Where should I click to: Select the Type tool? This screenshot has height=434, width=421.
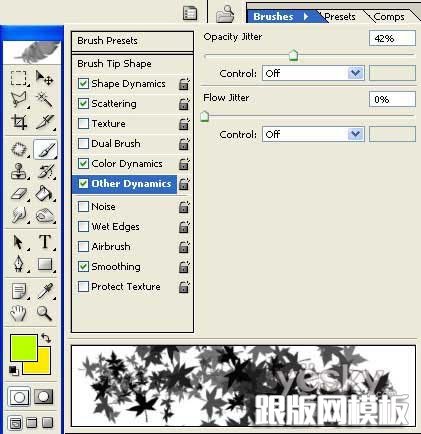(x=45, y=242)
